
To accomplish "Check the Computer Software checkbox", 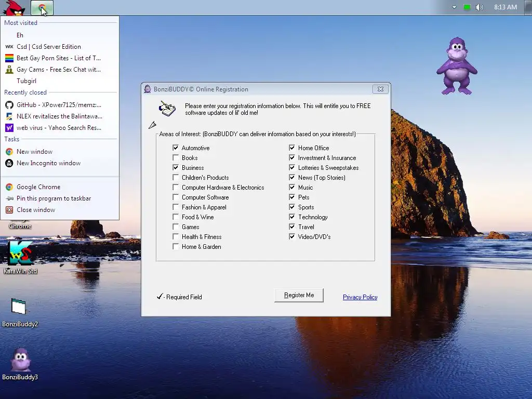I will (176, 197).
